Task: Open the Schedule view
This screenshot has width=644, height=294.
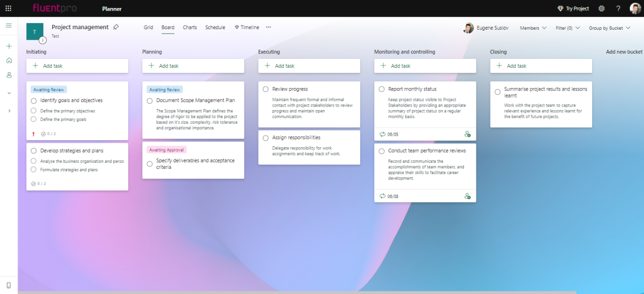Action: coord(215,27)
